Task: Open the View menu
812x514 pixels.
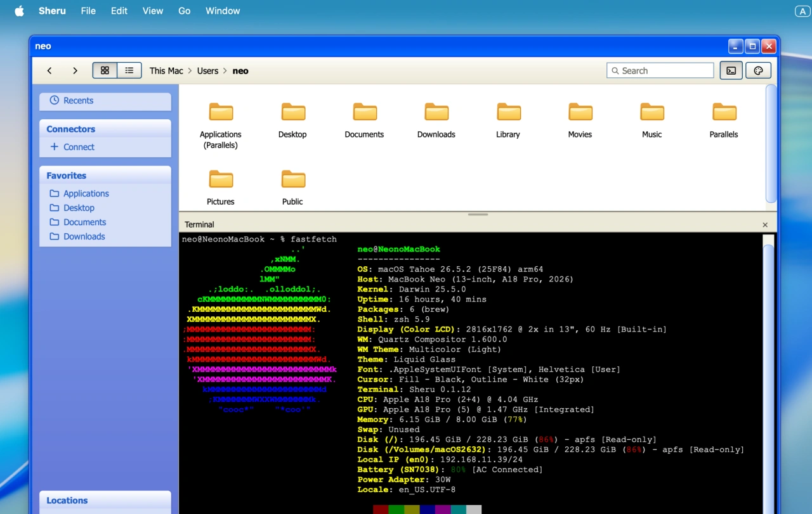Action: tap(153, 11)
